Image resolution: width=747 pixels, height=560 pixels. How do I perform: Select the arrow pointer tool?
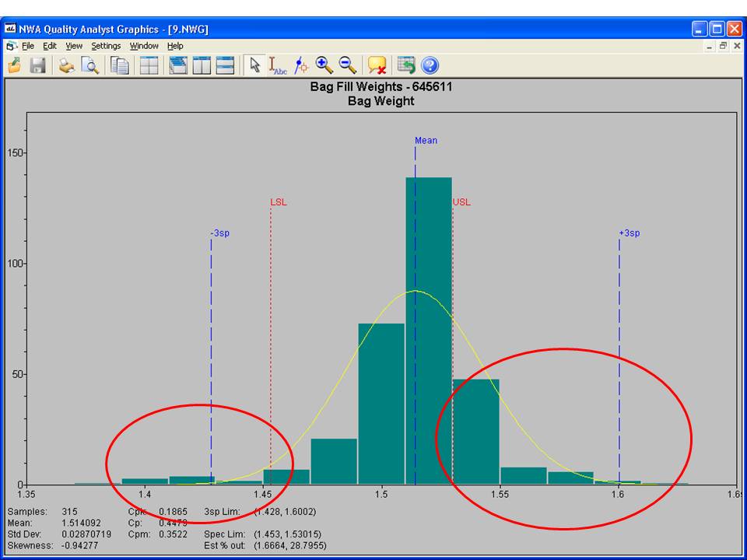click(254, 65)
